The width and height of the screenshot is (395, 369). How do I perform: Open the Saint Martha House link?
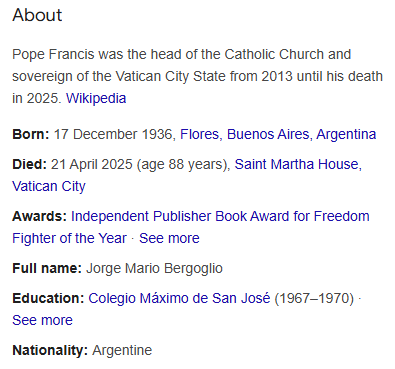[x=298, y=164]
